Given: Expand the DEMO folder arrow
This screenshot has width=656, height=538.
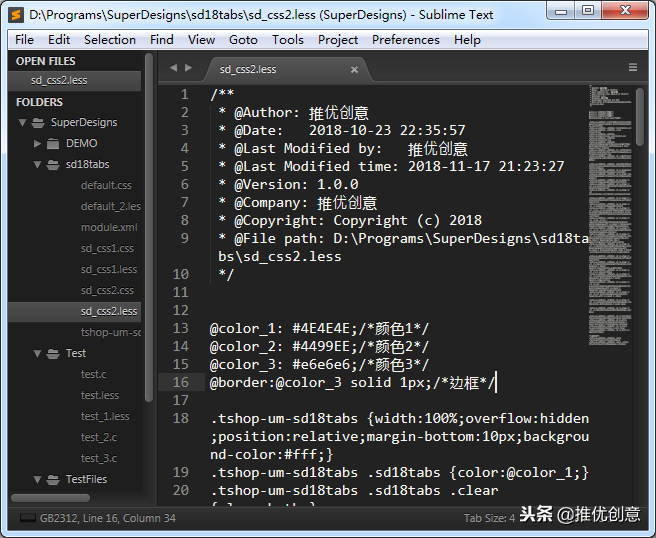Looking at the screenshot, I should [x=38, y=143].
